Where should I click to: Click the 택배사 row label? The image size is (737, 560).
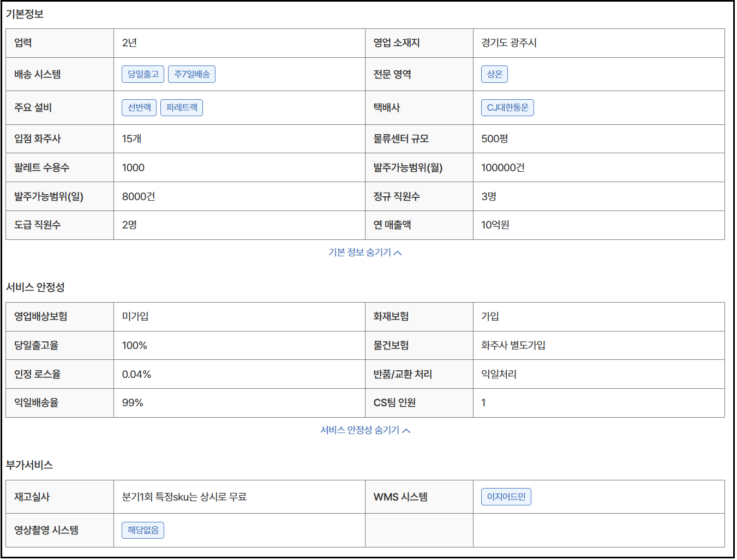click(x=387, y=108)
